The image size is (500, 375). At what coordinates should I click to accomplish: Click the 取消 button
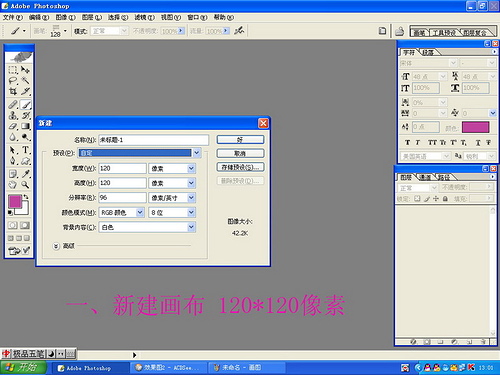click(240, 153)
